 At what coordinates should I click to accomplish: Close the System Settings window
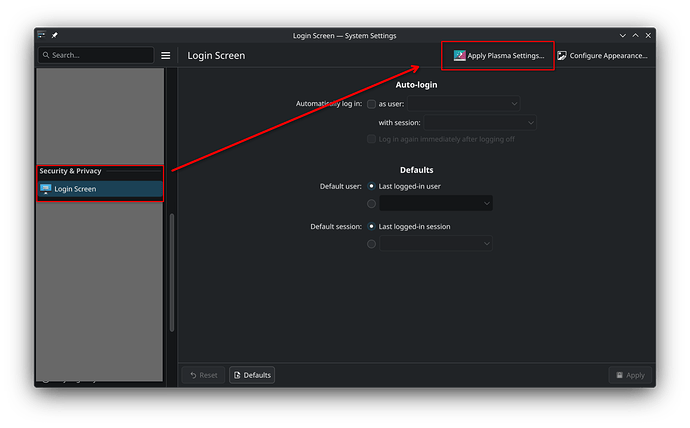point(648,36)
